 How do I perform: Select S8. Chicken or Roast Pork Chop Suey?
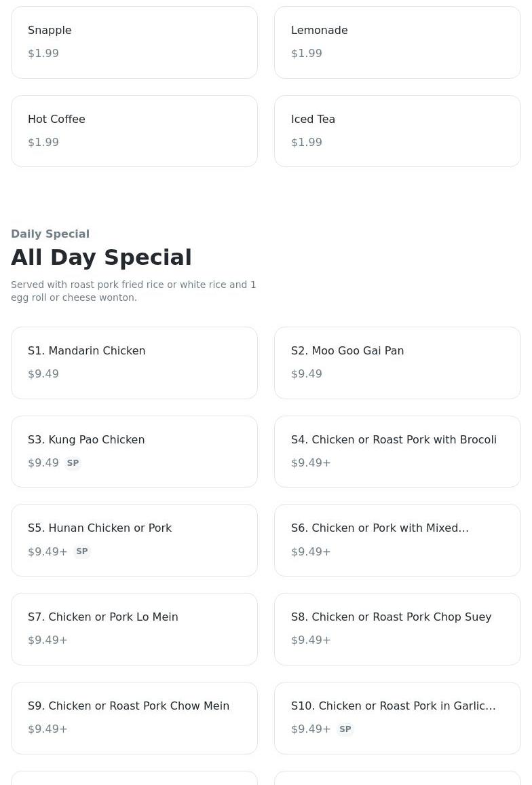tap(397, 629)
